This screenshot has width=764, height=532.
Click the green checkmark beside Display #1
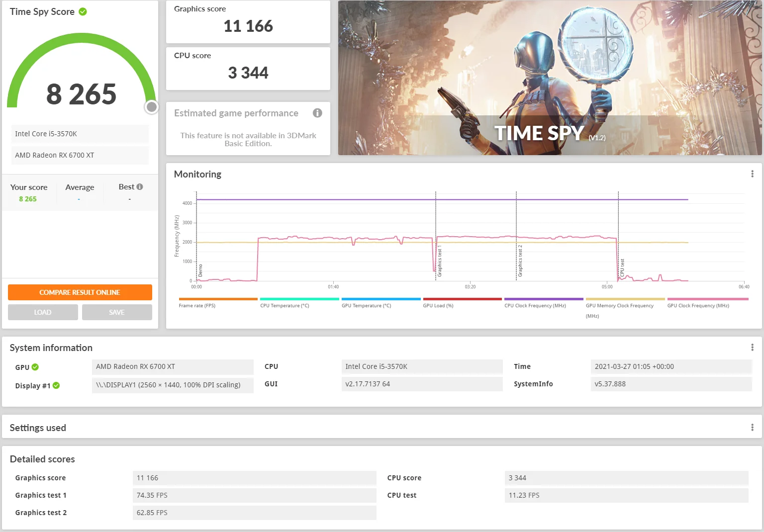[x=56, y=385]
